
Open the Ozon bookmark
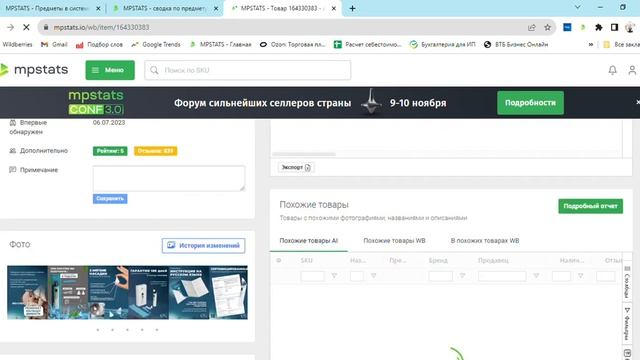292,44
